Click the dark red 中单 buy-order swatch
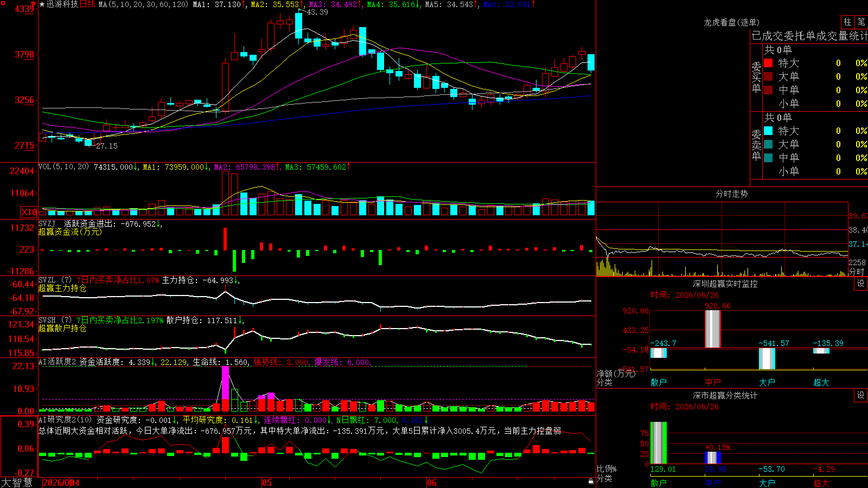Screen dimensions: 868x488 coord(768,89)
